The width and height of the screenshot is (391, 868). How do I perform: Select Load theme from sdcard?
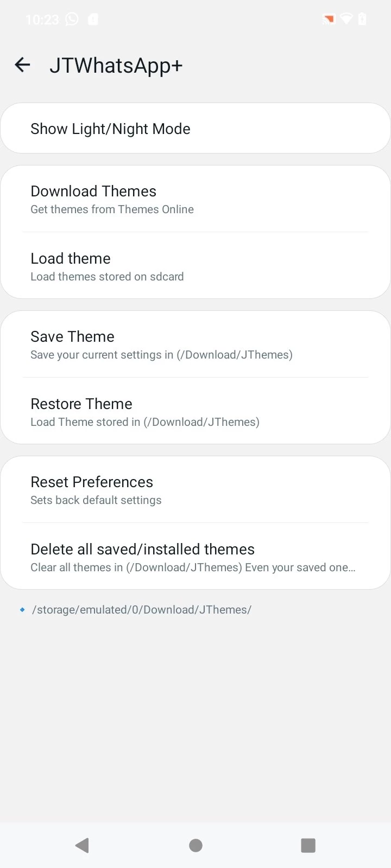click(x=195, y=266)
